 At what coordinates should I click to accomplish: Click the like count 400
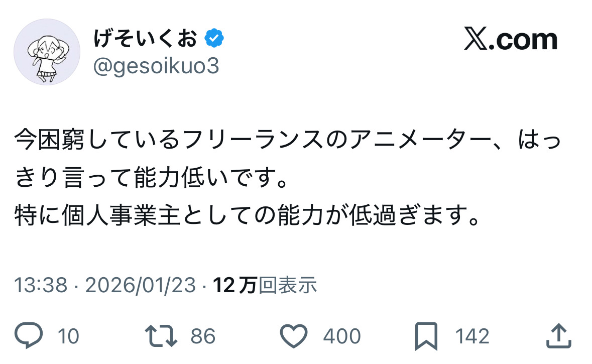click(x=341, y=336)
